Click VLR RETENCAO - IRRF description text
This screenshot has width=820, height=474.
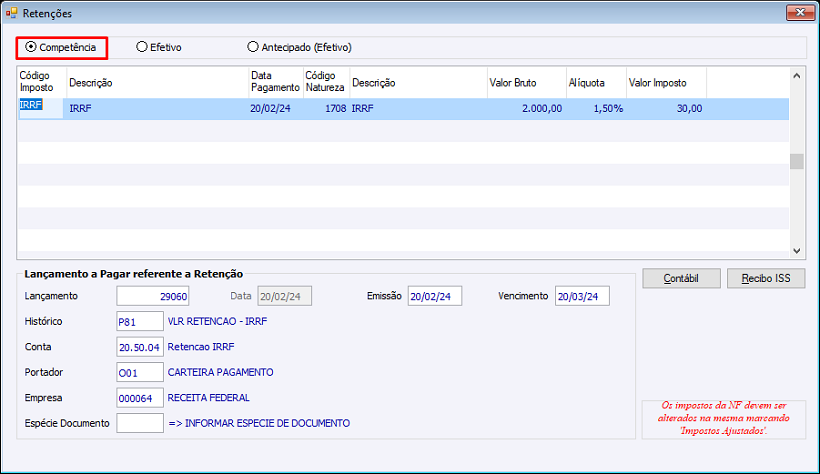217,321
